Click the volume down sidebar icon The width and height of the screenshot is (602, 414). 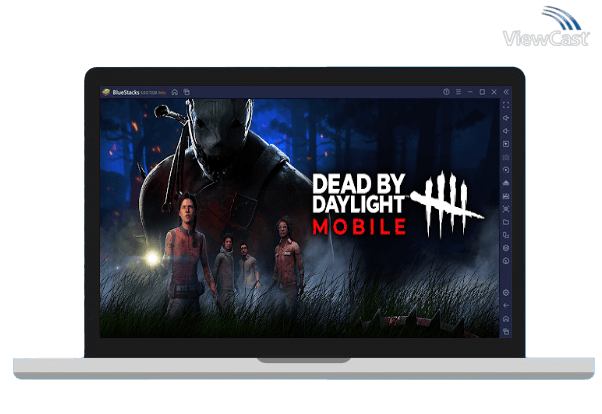click(x=506, y=131)
